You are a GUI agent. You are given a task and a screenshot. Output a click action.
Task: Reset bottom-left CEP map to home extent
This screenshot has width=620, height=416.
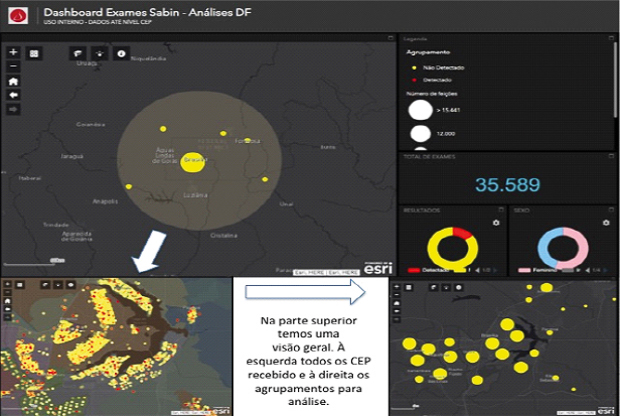[x=7, y=301]
